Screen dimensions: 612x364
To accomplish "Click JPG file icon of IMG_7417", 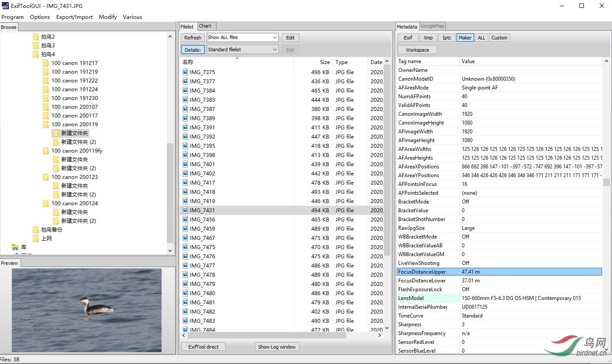I will [x=185, y=182].
